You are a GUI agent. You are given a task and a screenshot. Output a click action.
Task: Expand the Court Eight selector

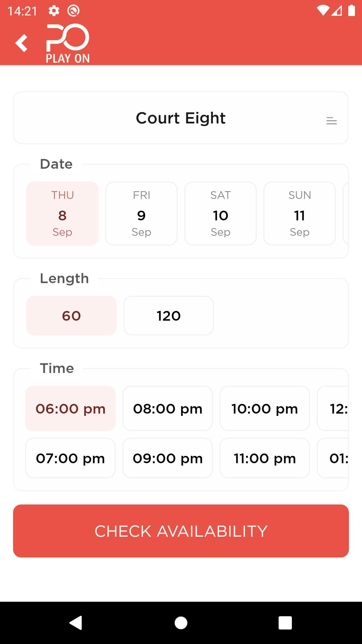(181, 118)
